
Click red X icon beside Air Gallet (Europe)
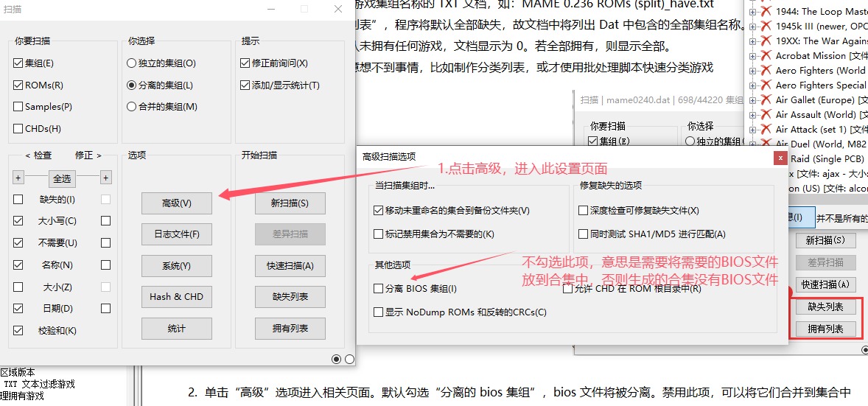tap(766, 99)
